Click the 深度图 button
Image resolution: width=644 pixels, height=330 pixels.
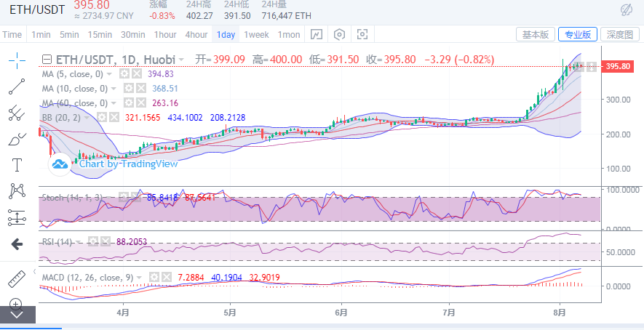[621, 34]
